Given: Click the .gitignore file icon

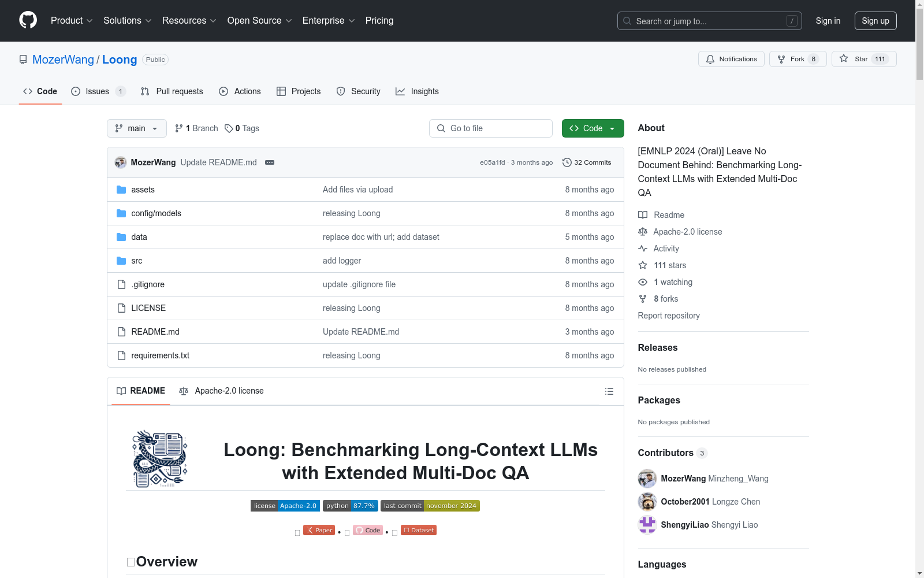Looking at the screenshot, I should tap(121, 284).
